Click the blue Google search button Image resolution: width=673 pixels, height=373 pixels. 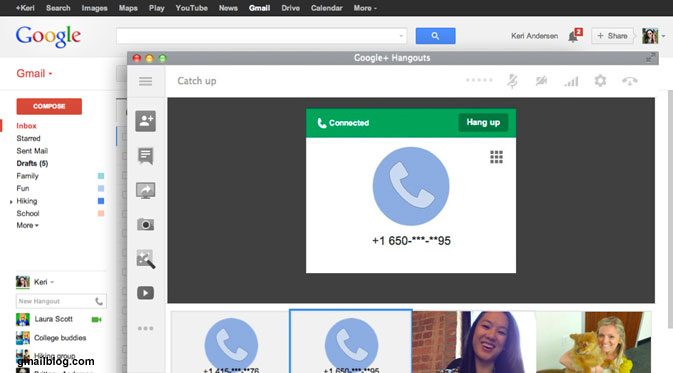(x=435, y=36)
